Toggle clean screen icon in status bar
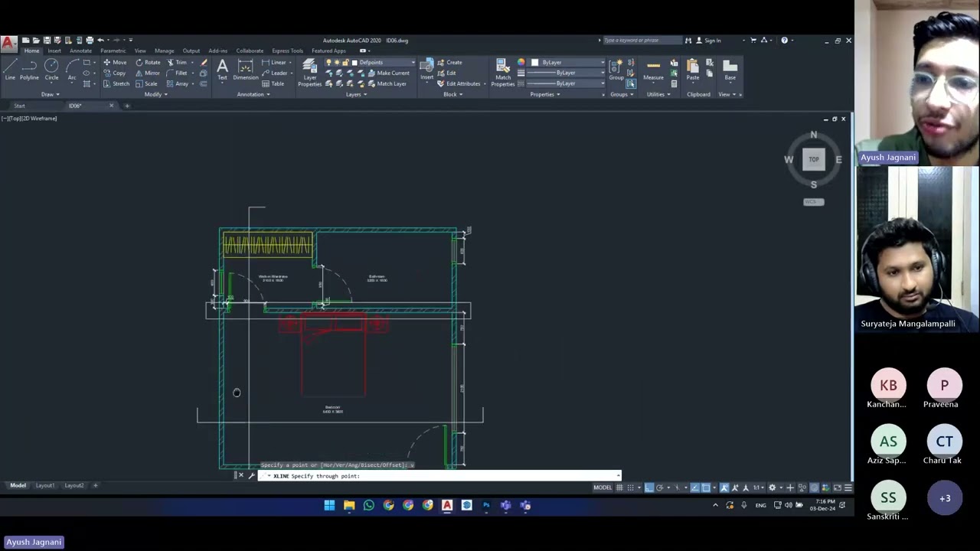Viewport: 980px width, 551px height. pos(837,487)
